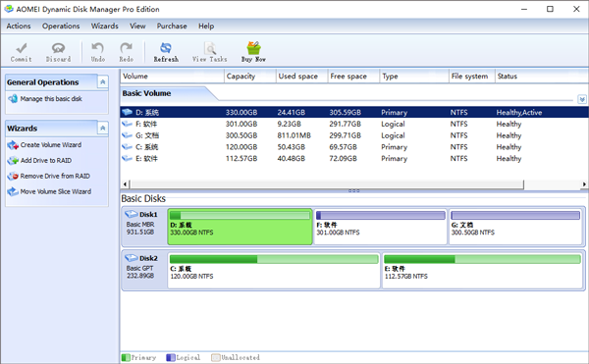Click the Logical legend blue swatch
This screenshot has height=364, width=589.
[x=171, y=357]
